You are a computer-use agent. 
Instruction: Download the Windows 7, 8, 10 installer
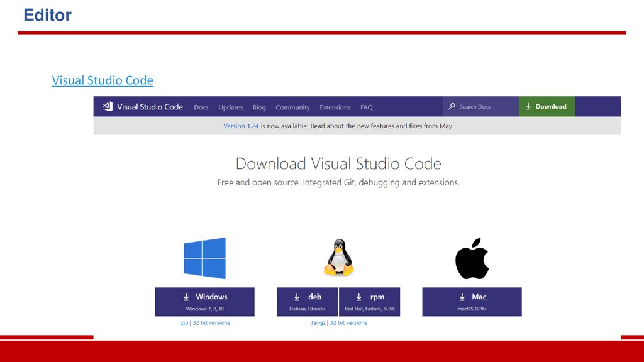[x=204, y=302]
